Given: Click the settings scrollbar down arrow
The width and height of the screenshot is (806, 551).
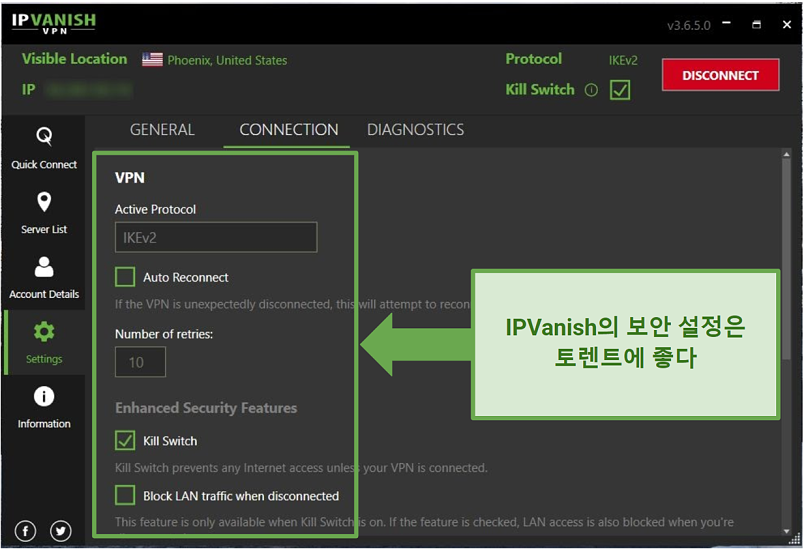Looking at the screenshot, I should tap(786, 531).
